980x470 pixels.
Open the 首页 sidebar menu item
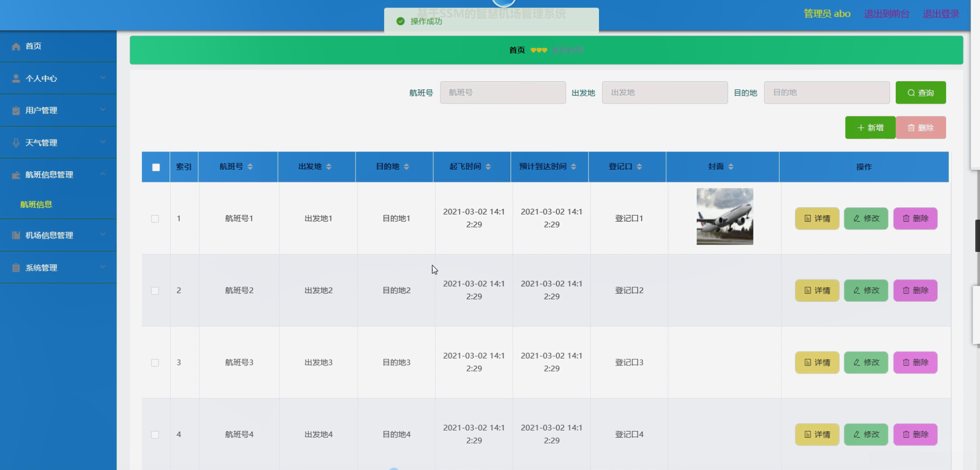coord(58,46)
